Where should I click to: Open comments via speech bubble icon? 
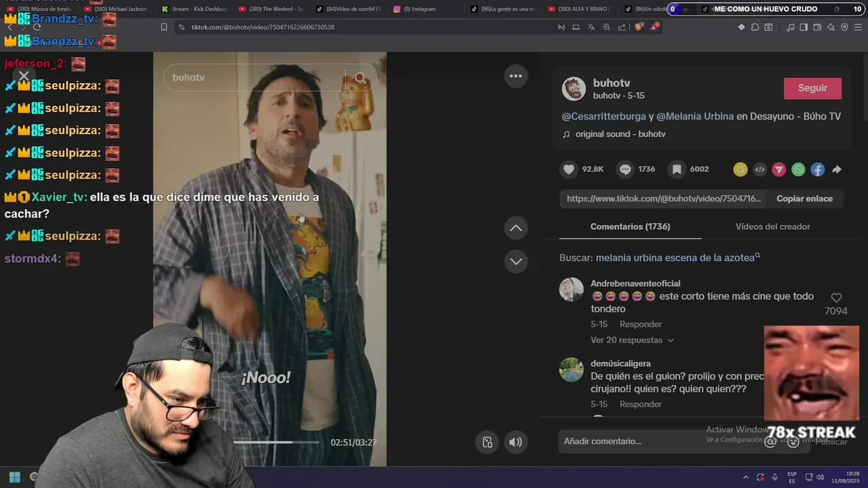[x=625, y=169]
